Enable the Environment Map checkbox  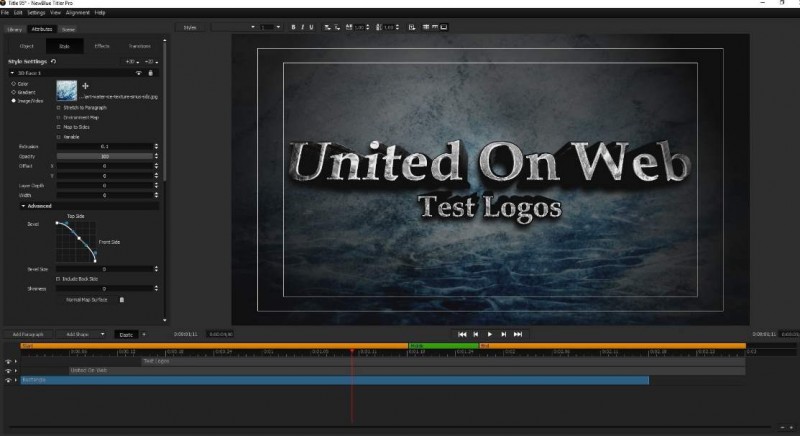click(x=58, y=117)
